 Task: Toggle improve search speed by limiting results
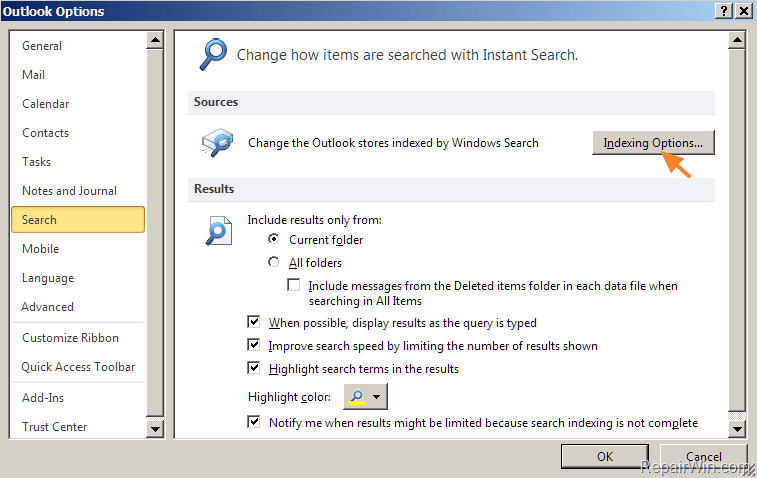click(x=253, y=345)
